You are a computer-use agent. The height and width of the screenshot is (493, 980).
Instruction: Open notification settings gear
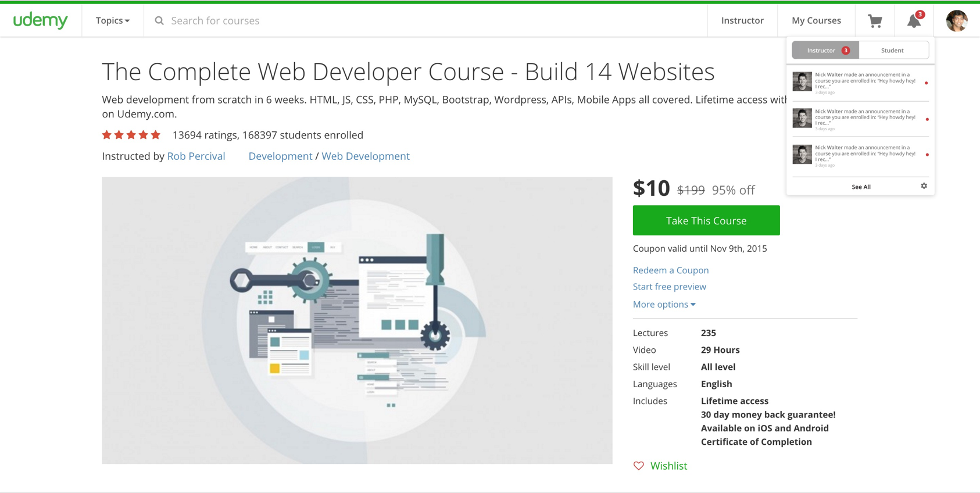click(x=924, y=186)
